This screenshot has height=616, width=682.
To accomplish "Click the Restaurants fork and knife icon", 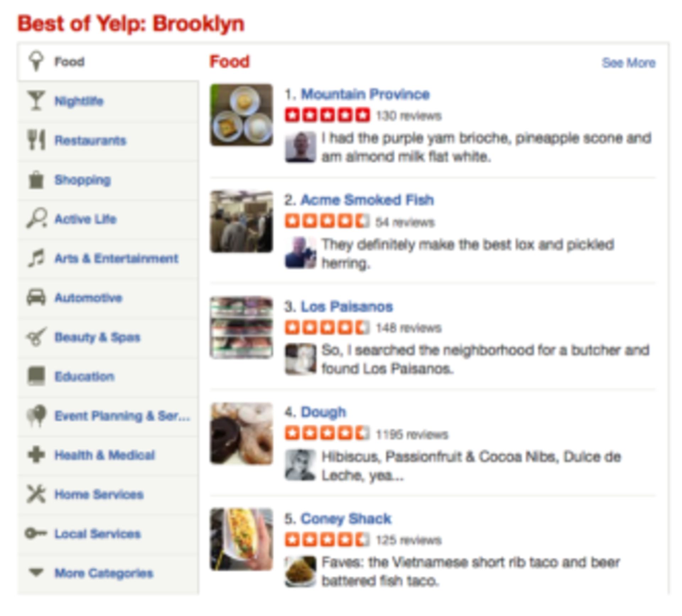I will [x=36, y=141].
